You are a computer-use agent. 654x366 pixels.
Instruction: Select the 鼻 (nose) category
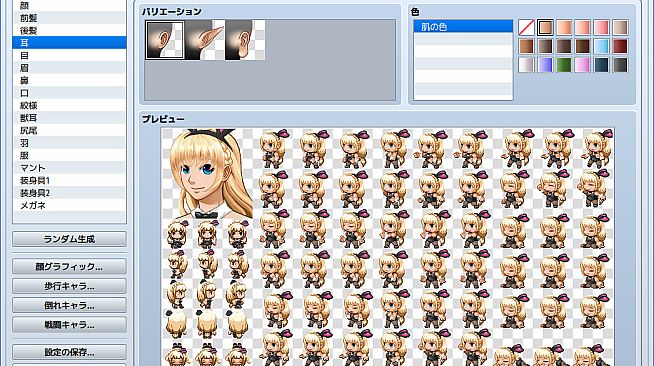(69, 80)
